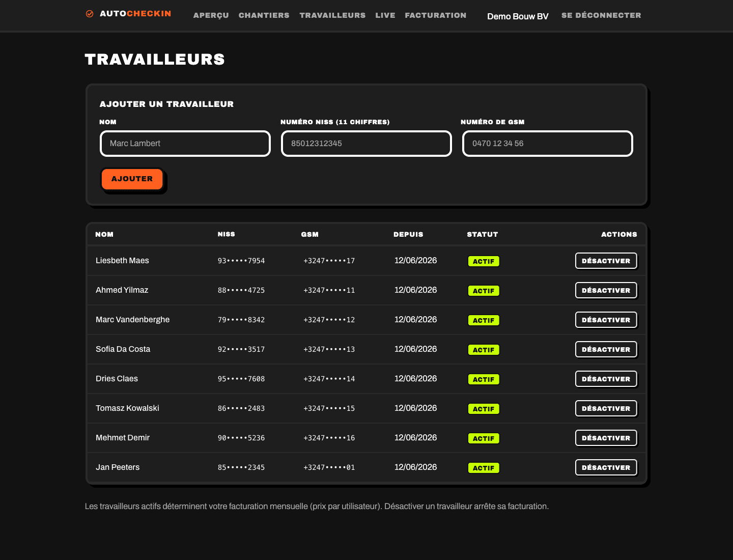Click NISS value 85•••••2345
This screenshot has height=560, width=733.
(241, 467)
